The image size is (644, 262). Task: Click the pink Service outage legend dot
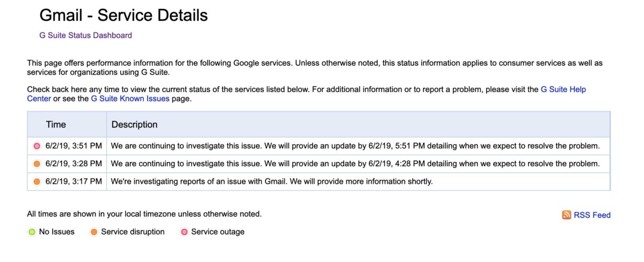pos(184,232)
